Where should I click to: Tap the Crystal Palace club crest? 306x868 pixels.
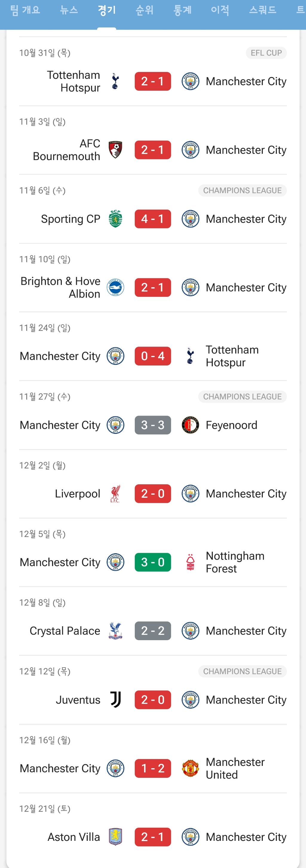click(x=115, y=631)
